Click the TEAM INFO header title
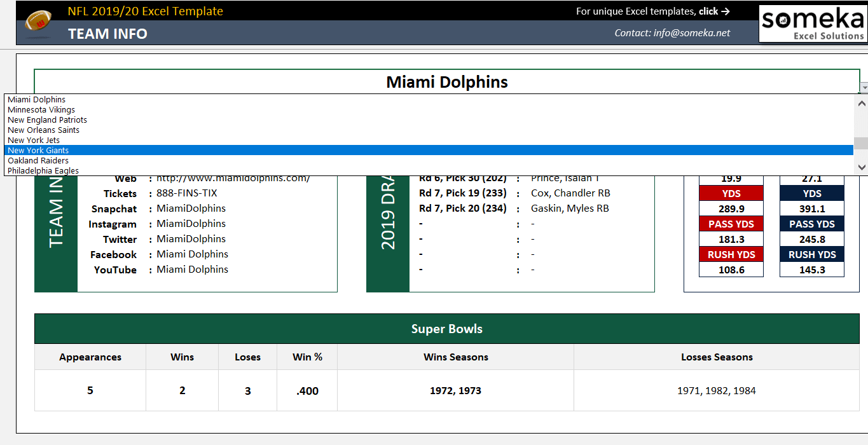 click(107, 34)
